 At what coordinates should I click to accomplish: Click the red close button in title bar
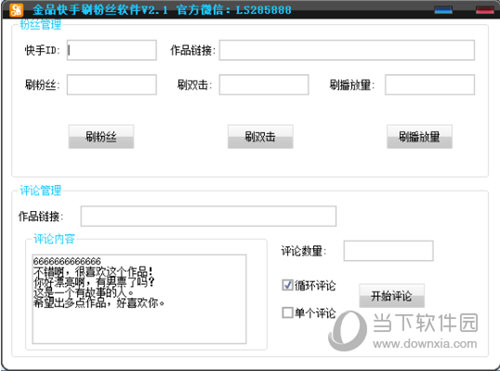point(485,10)
